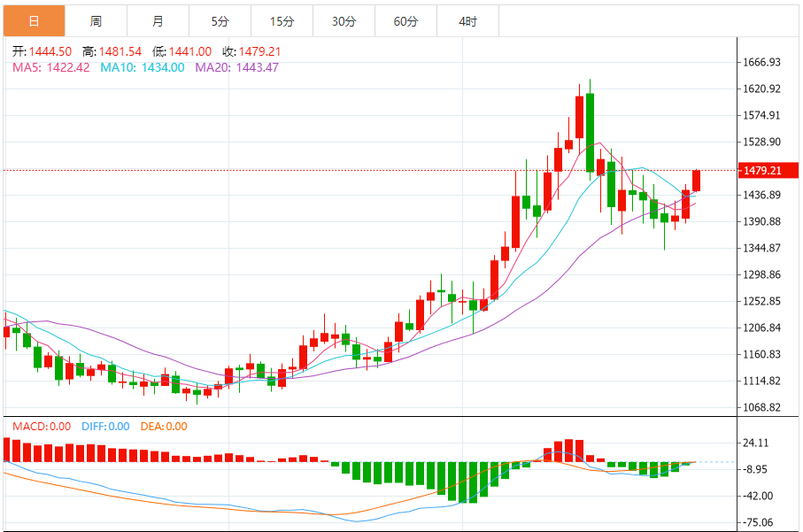Click the 1666.93 price axis label
The width and height of the screenshot is (803, 532).
(762, 63)
